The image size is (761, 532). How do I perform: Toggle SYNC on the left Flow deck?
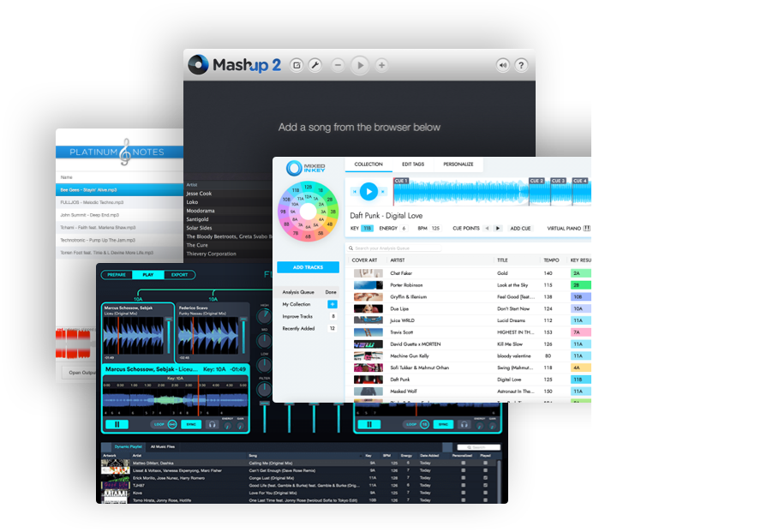coord(191,424)
